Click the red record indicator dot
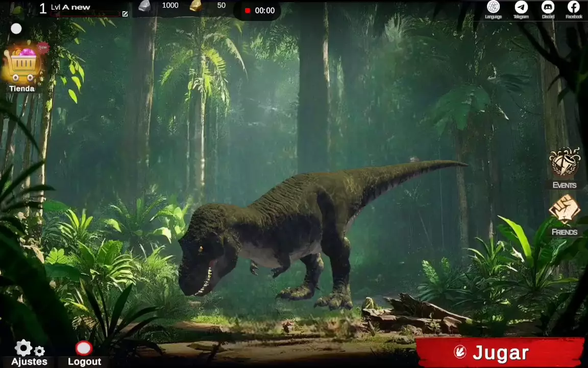 coord(248,11)
